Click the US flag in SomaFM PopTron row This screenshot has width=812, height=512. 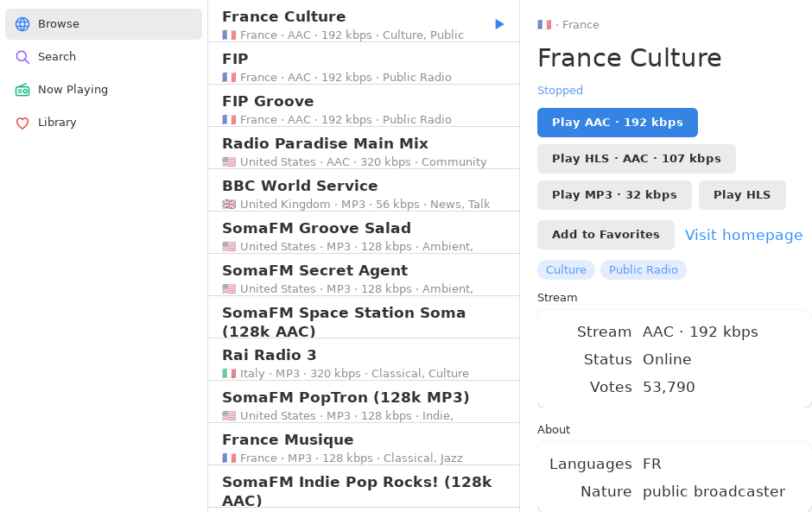click(229, 415)
